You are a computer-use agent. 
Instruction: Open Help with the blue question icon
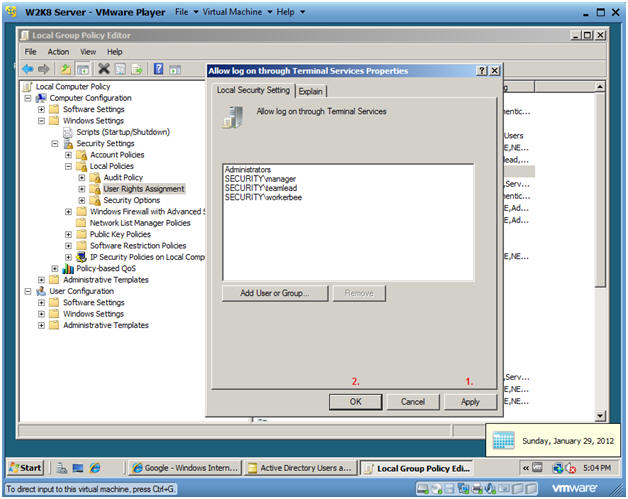tap(159, 69)
